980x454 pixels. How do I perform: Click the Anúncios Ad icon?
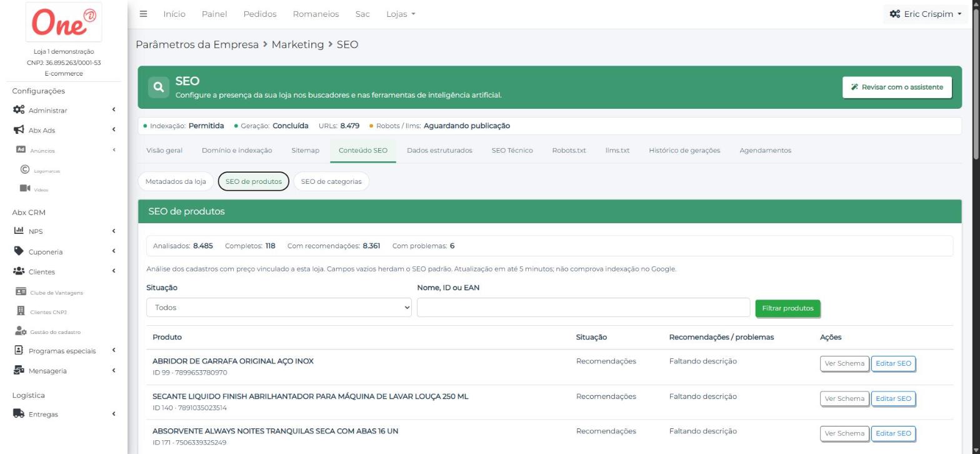pos(20,150)
